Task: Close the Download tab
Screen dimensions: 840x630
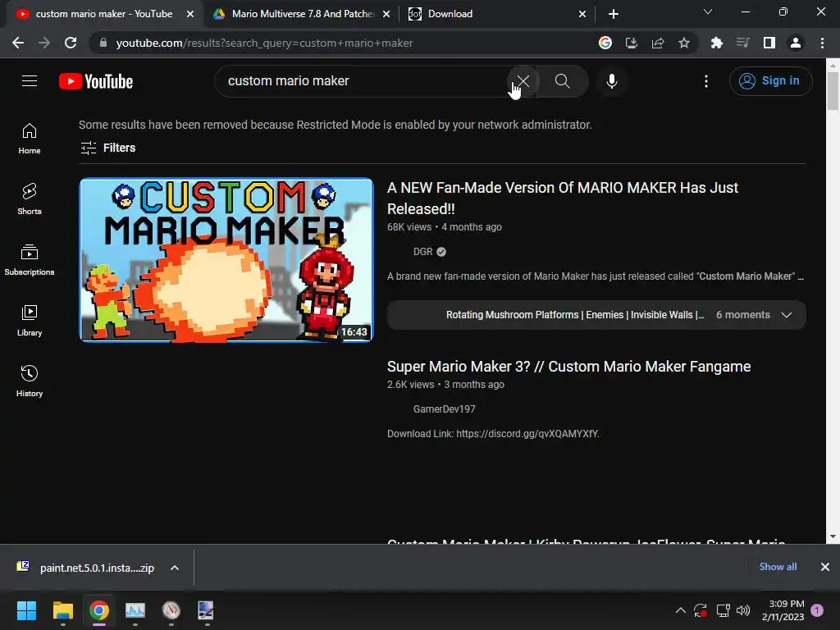Action: pyautogui.click(x=582, y=15)
